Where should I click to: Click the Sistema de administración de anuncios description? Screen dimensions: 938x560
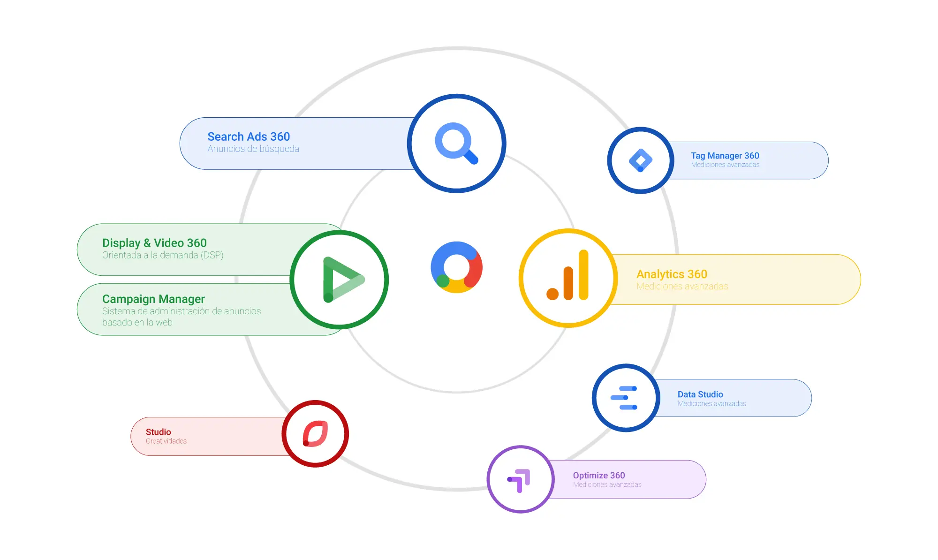[182, 317]
